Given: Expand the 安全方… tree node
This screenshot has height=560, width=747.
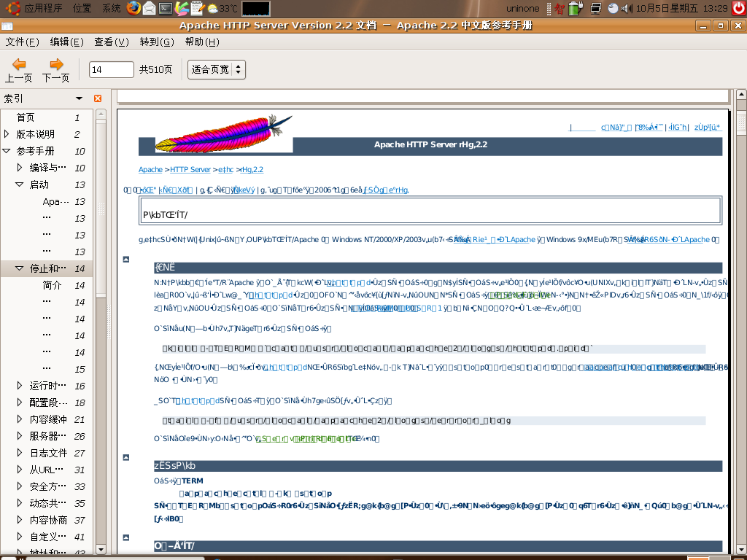Looking at the screenshot, I should [20, 486].
